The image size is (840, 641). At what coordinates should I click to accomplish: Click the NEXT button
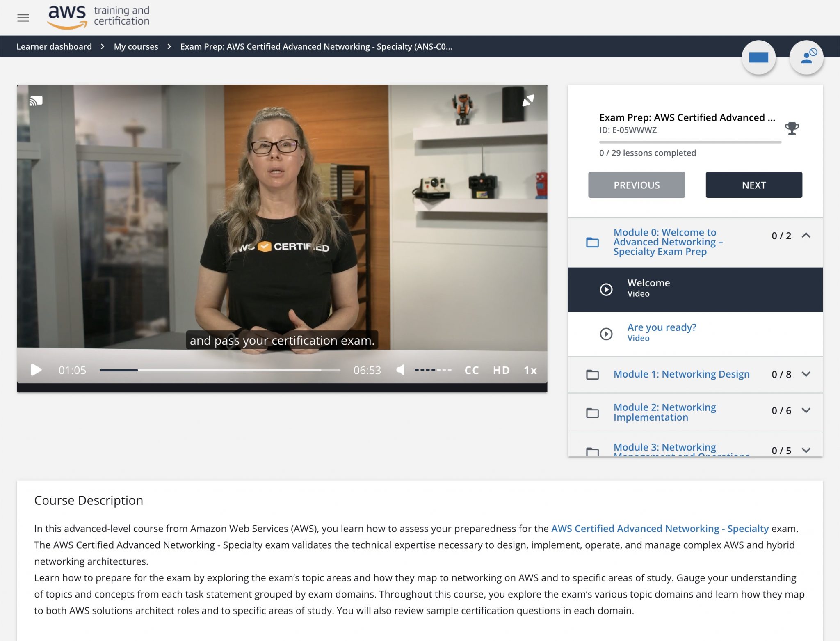[x=753, y=185]
